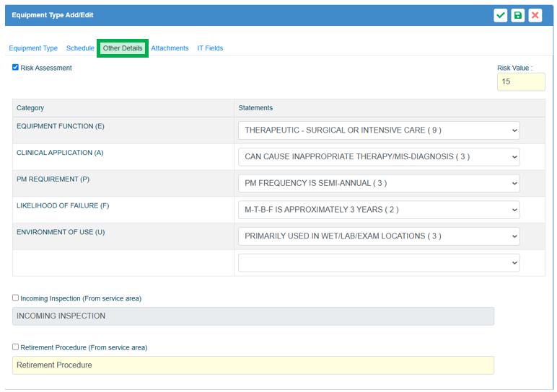
Task: Click the save disk icon
Action: tap(518, 15)
